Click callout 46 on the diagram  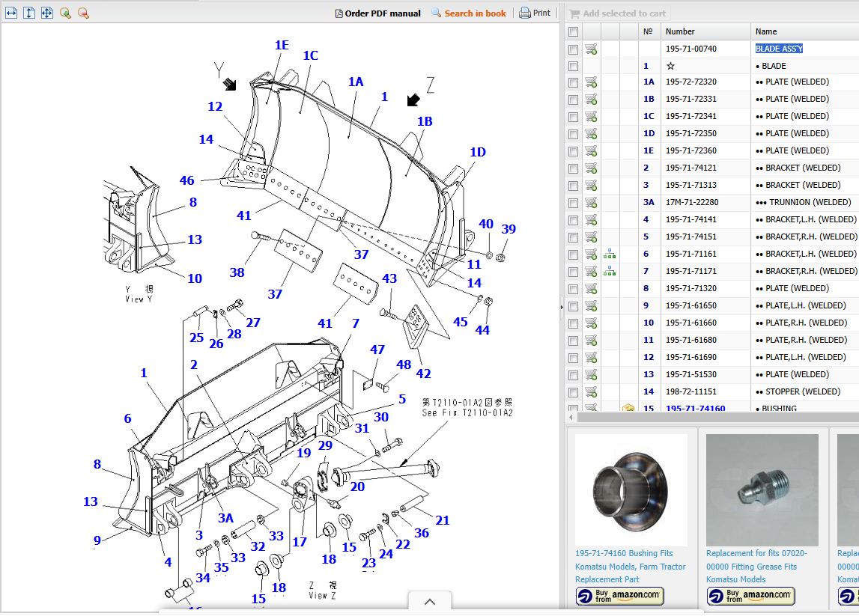click(186, 180)
